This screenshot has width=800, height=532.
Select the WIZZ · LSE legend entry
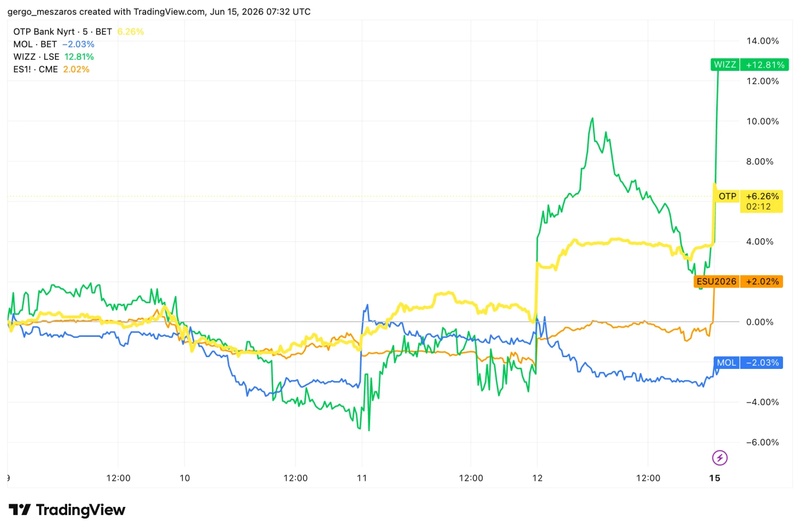coord(36,57)
